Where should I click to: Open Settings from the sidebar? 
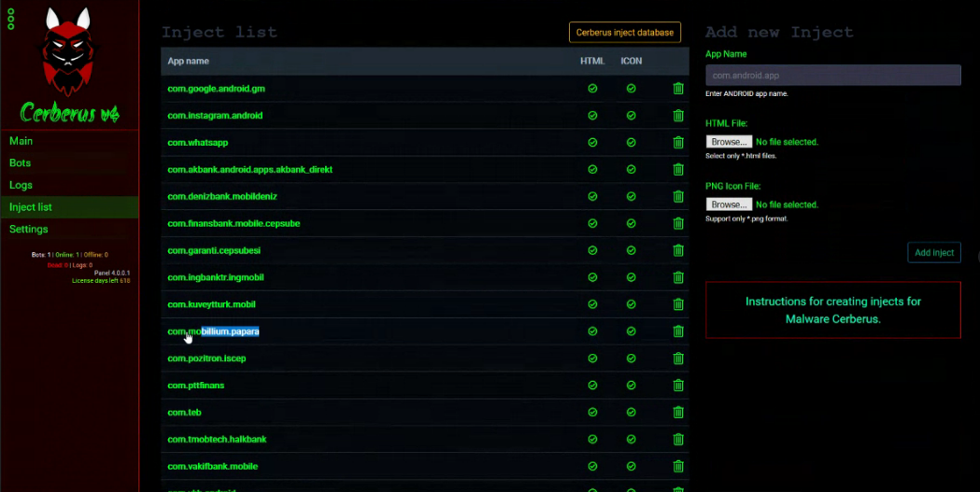(29, 230)
